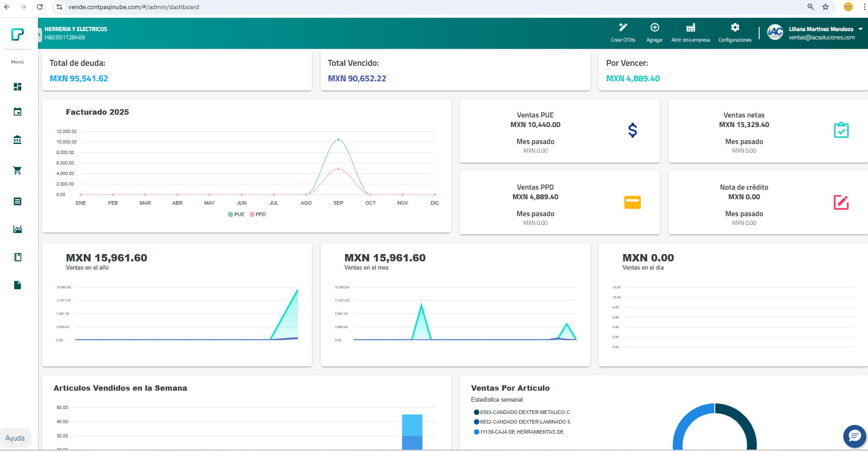Open the dashboard grid icon in sidebar

[17, 87]
